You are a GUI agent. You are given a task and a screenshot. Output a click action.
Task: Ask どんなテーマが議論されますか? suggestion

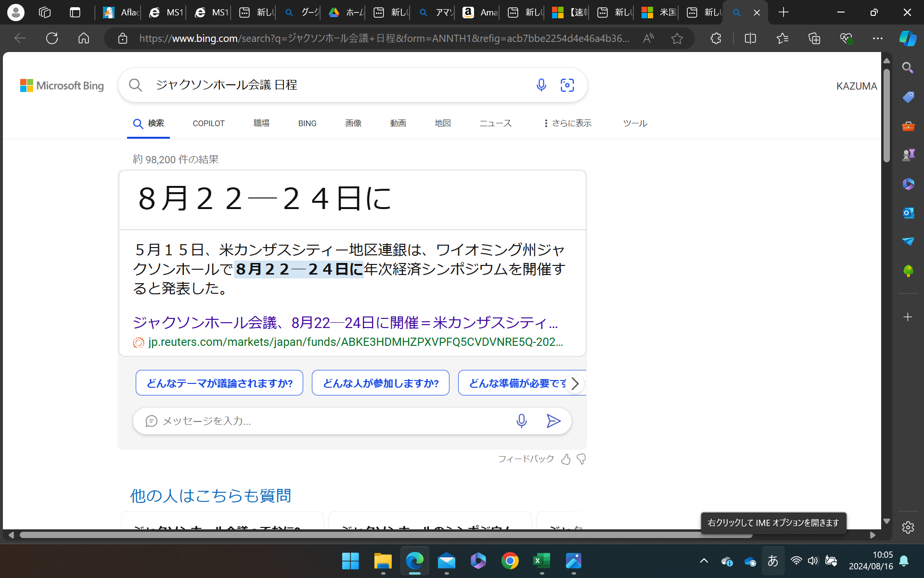coord(219,383)
